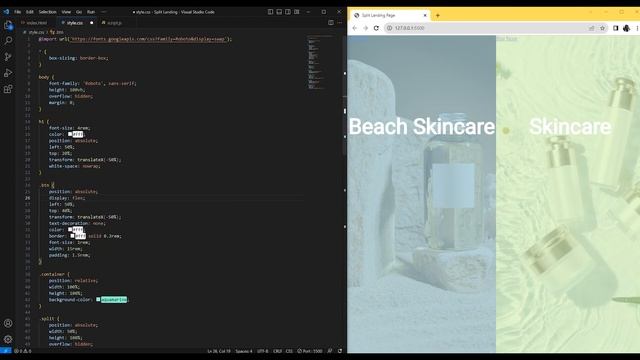Open h1 color #fff swatch picker
This screenshot has height=360, width=640.
[70, 134]
